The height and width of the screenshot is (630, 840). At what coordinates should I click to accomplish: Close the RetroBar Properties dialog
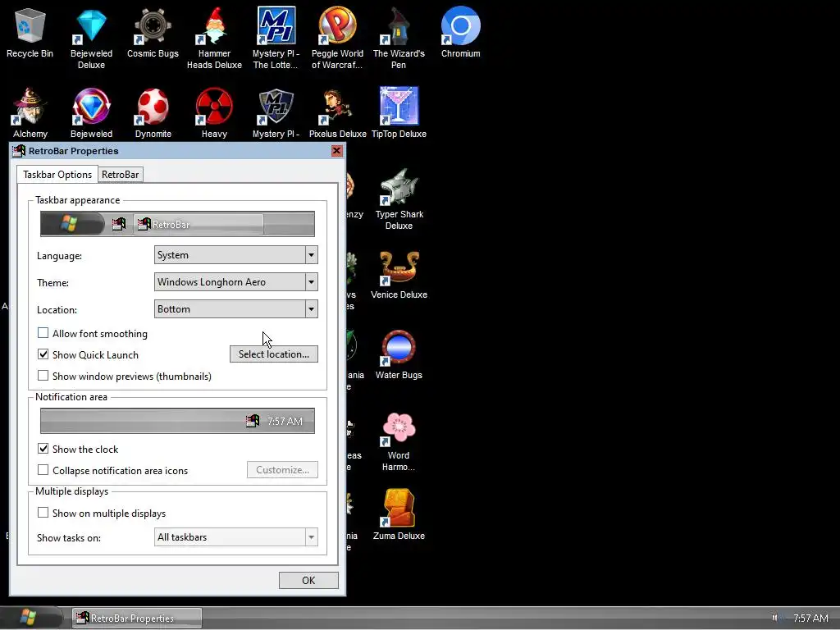pos(336,151)
